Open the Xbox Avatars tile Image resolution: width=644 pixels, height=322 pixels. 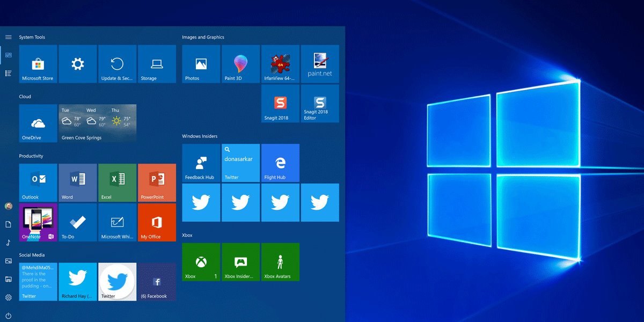click(280, 262)
